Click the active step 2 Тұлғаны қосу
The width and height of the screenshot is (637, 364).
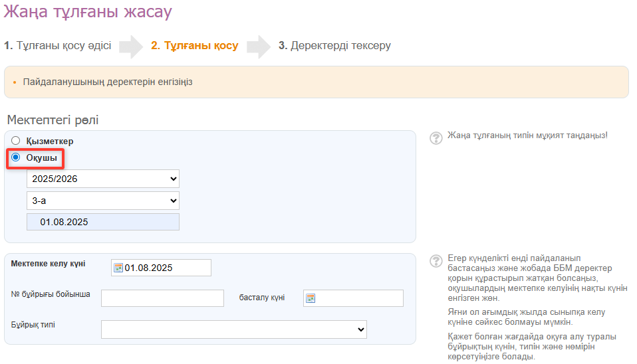tap(194, 46)
